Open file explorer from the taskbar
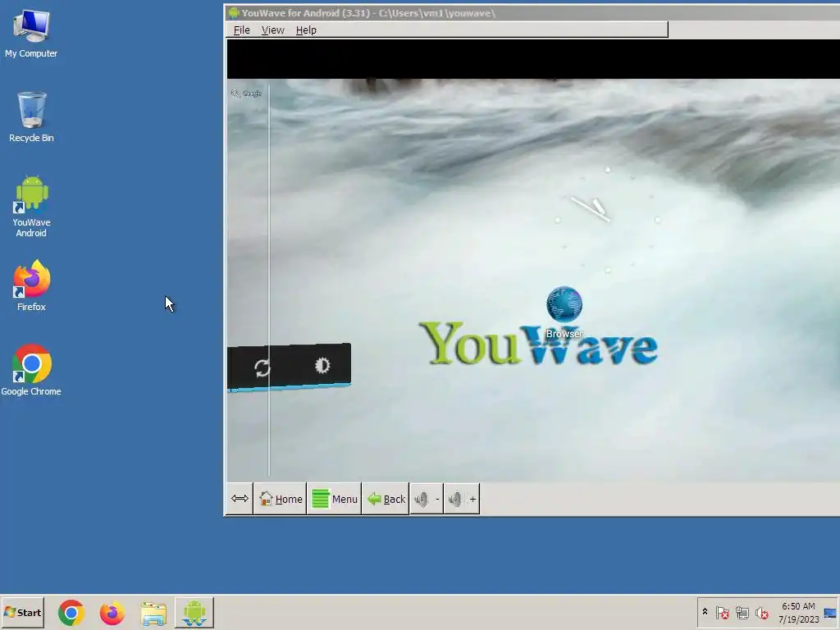Screen dimensions: 840x630 click(x=153, y=613)
